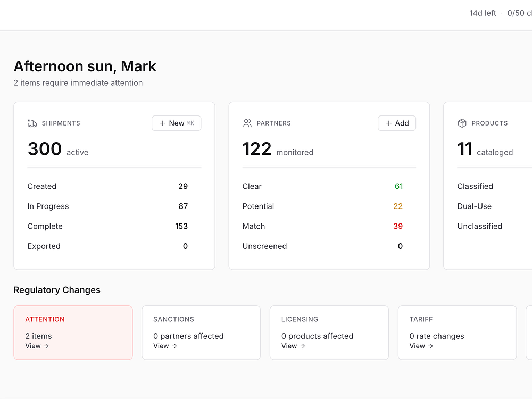
Task: Click the 0 products affected text
Action: click(x=317, y=336)
